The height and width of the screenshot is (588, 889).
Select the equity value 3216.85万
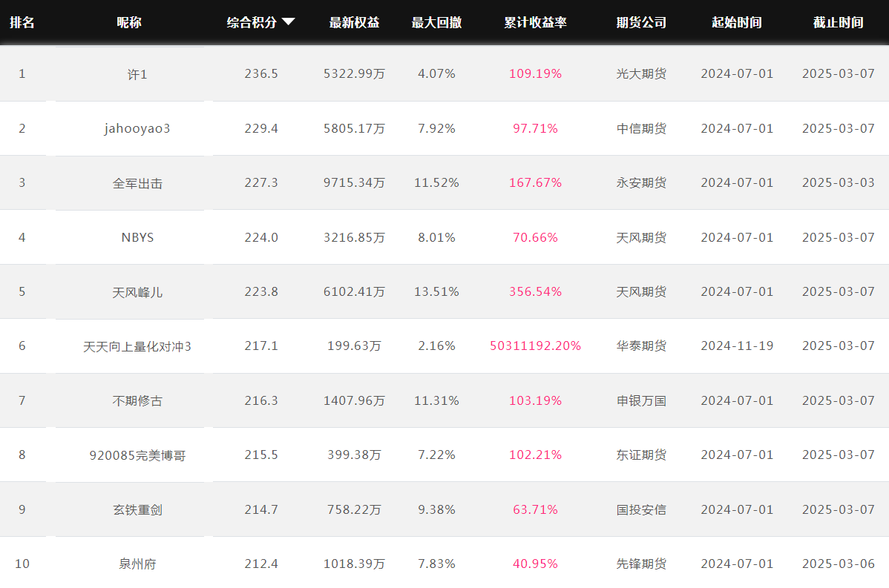[355, 237]
